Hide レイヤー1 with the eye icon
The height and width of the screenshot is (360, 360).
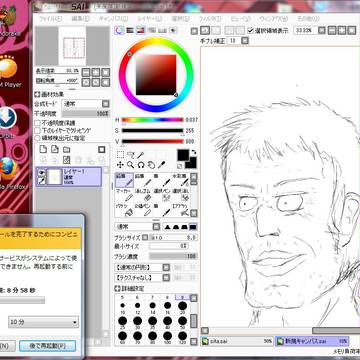point(42,173)
